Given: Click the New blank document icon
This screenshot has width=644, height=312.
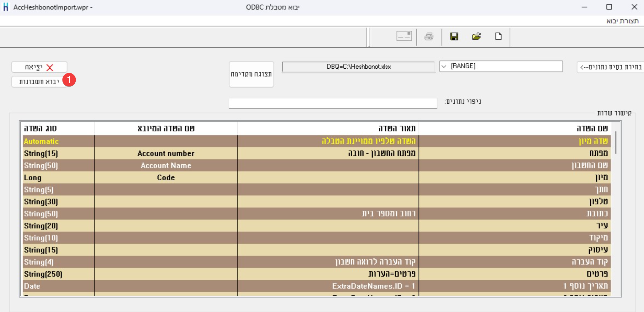Looking at the screenshot, I should (498, 37).
